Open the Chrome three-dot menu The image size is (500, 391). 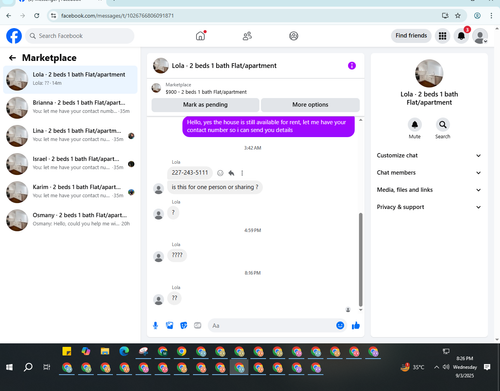point(491,16)
